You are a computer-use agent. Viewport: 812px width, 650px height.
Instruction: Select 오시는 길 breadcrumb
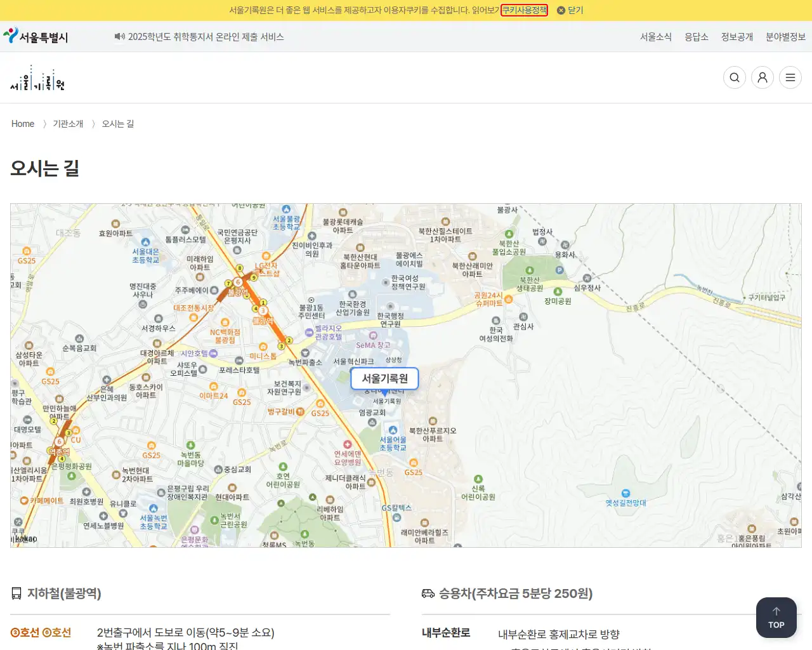118,124
